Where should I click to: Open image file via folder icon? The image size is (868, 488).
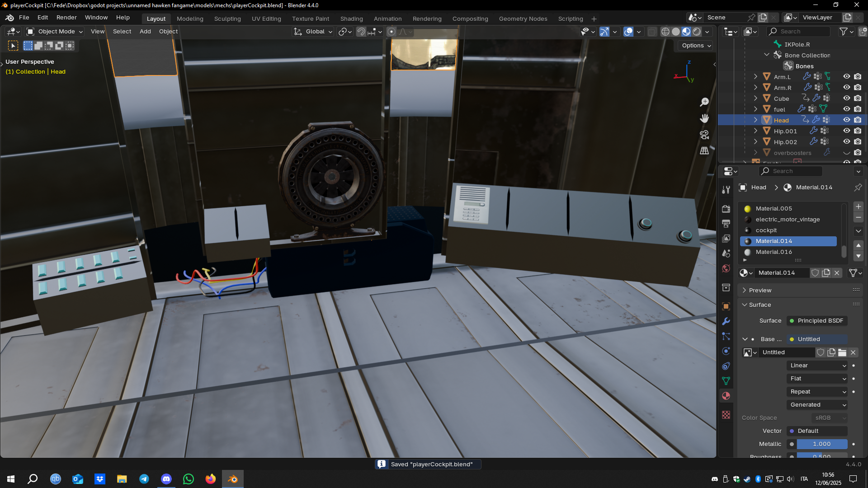(x=842, y=352)
